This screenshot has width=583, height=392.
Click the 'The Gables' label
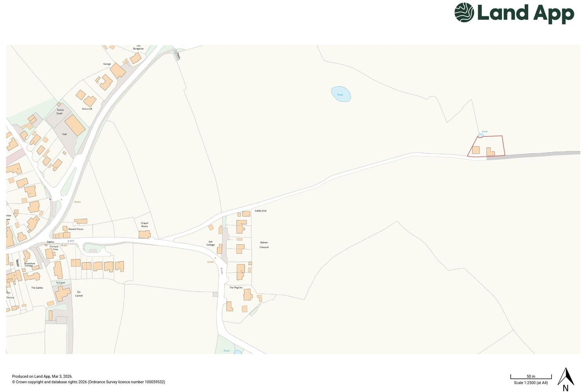[x=37, y=288]
